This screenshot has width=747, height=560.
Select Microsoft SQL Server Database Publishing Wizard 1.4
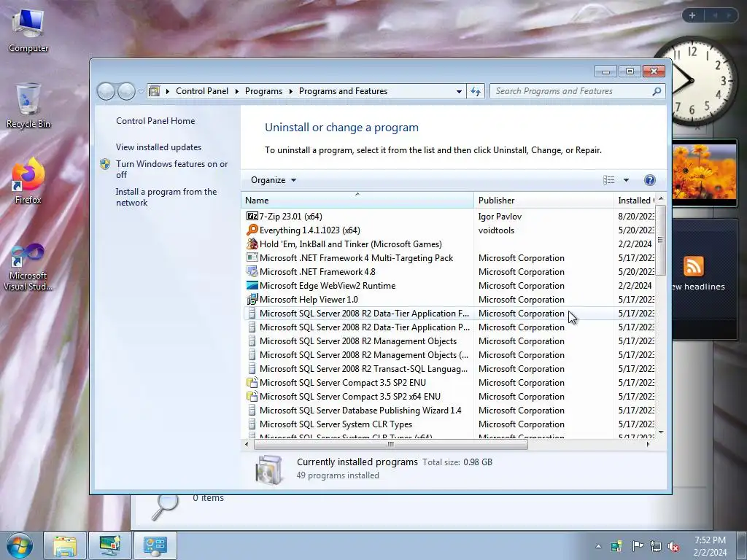point(360,411)
